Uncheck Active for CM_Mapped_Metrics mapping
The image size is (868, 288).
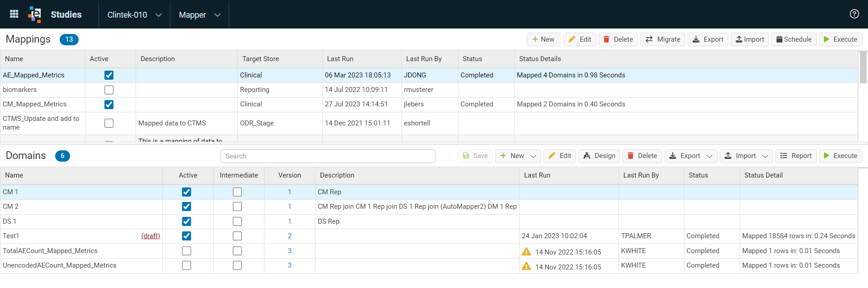109,105
